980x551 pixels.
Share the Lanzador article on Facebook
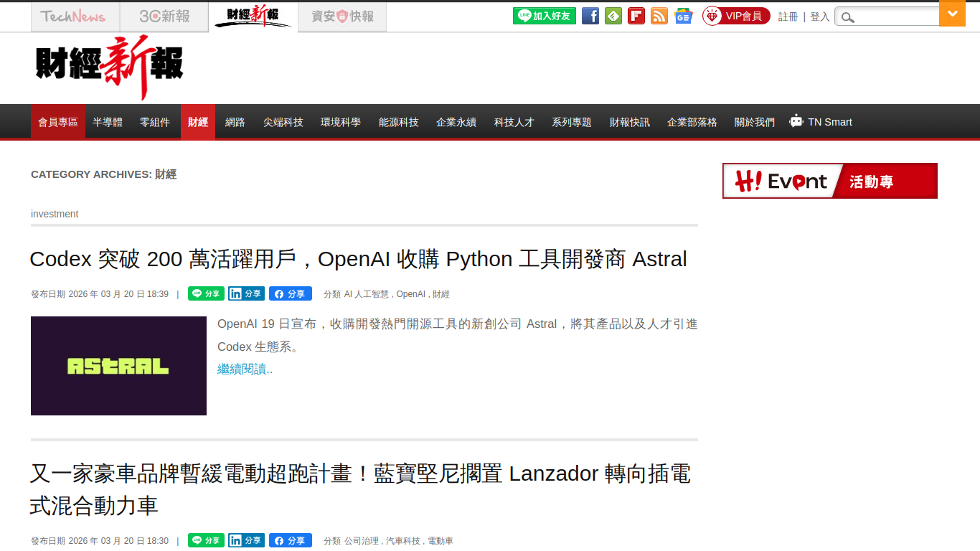pos(291,540)
